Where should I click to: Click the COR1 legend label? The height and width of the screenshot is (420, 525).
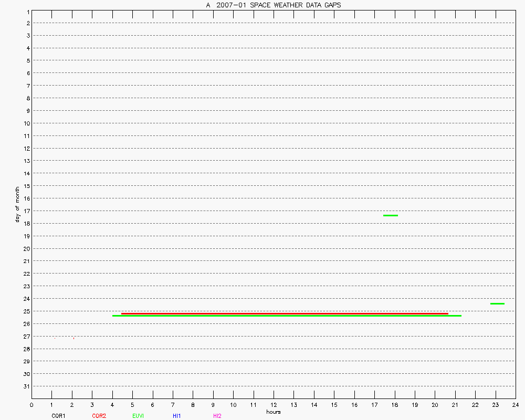pyautogui.click(x=58, y=416)
